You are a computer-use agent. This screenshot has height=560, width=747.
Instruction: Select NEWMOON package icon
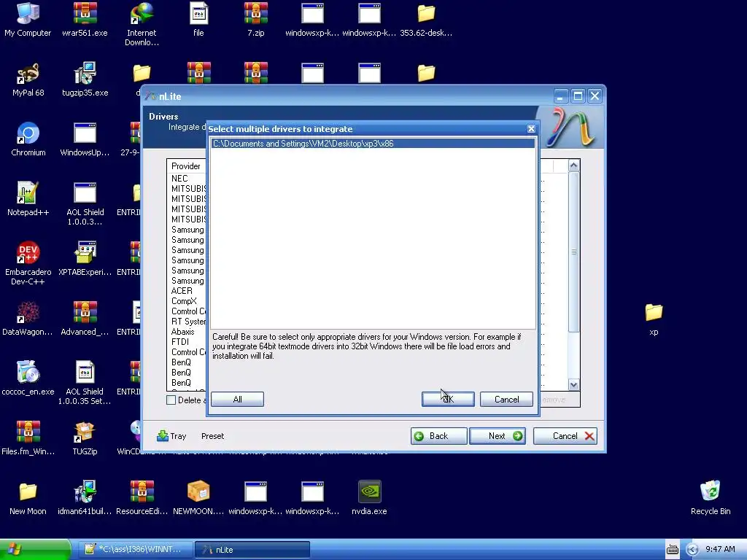(198, 498)
